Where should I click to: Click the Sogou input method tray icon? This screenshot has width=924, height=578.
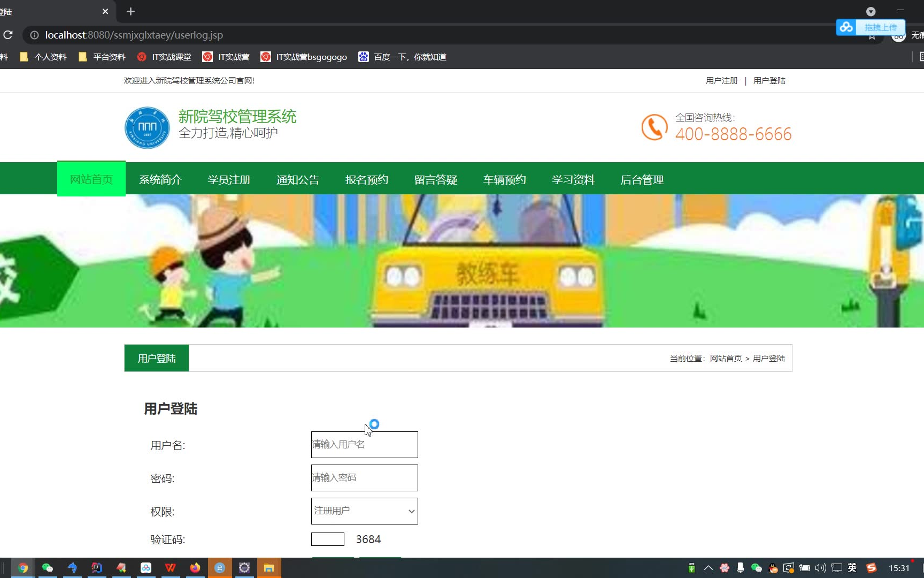[x=872, y=568]
